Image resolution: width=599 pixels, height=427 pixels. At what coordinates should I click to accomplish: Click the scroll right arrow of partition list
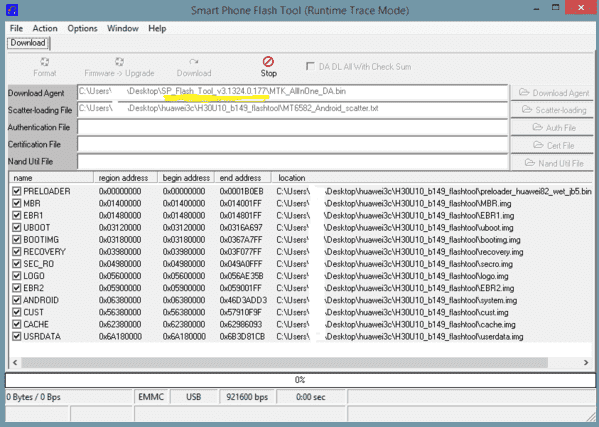[x=586, y=362]
